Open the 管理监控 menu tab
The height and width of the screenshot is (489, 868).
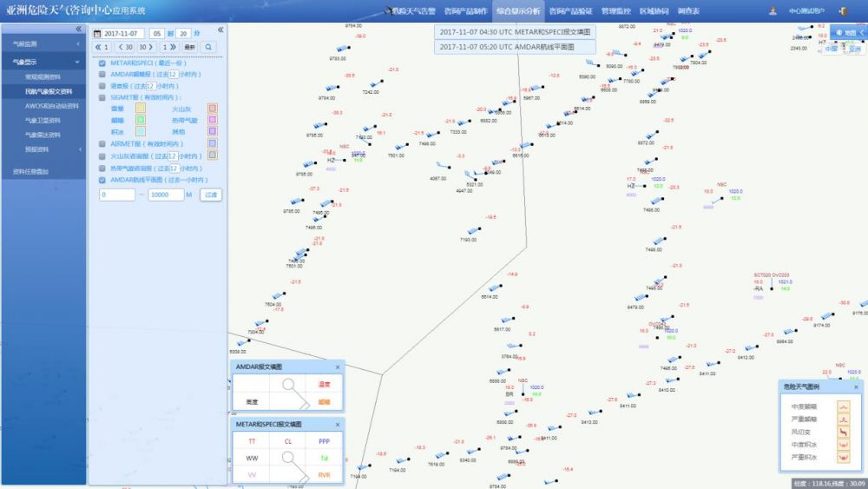pyautogui.click(x=616, y=11)
